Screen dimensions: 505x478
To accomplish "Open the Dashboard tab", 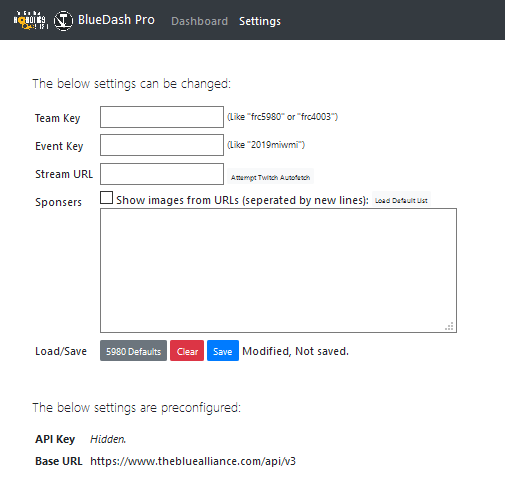I will 199,21.
